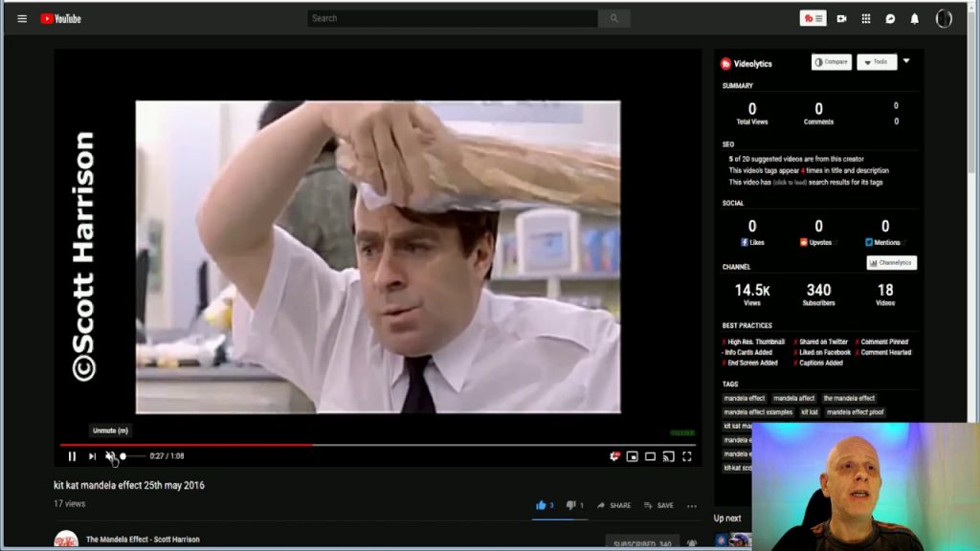Click the '17 views' count
The width and height of the screenshot is (980, 551).
click(x=69, y=503)
